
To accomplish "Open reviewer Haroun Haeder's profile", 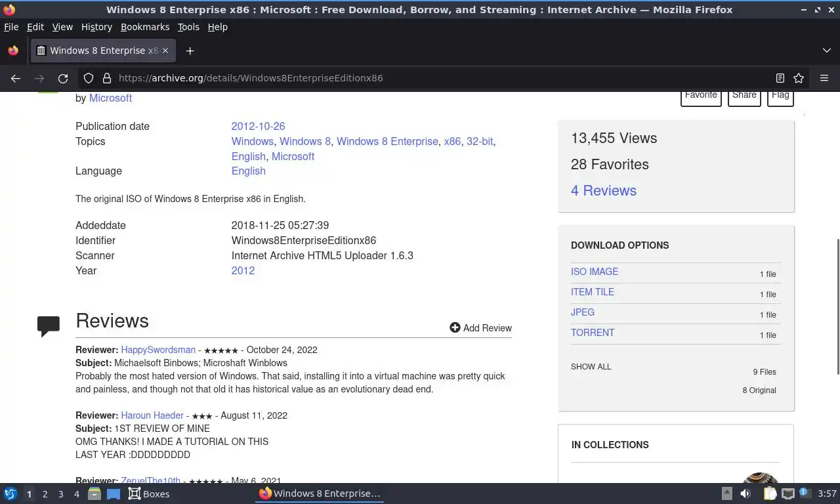I will point(152,415).
